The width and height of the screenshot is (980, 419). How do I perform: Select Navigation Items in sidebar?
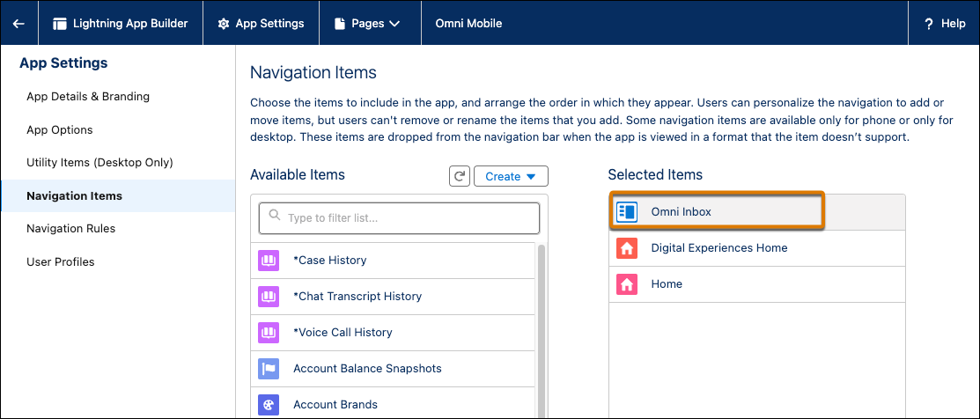tap(119, 196)
